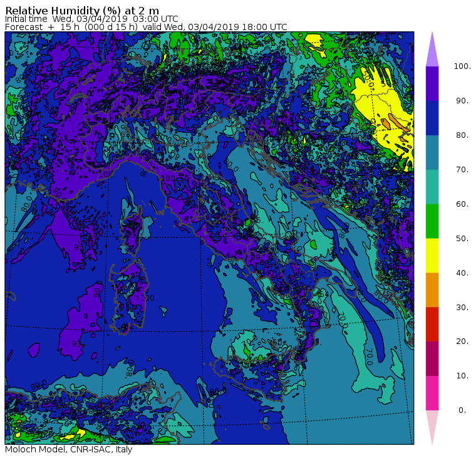The image size is (476, 458).
Task: Click the 80-90 dark blue legend swatch
Action: click(x=432, y=118)
